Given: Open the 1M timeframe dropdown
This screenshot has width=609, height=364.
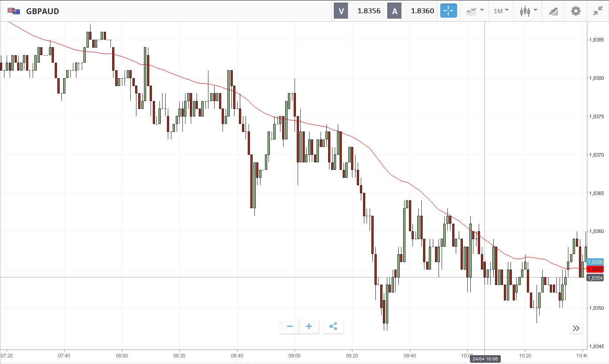Looking at the screenshot, I should pyautogui.click(x=501, y=11).
